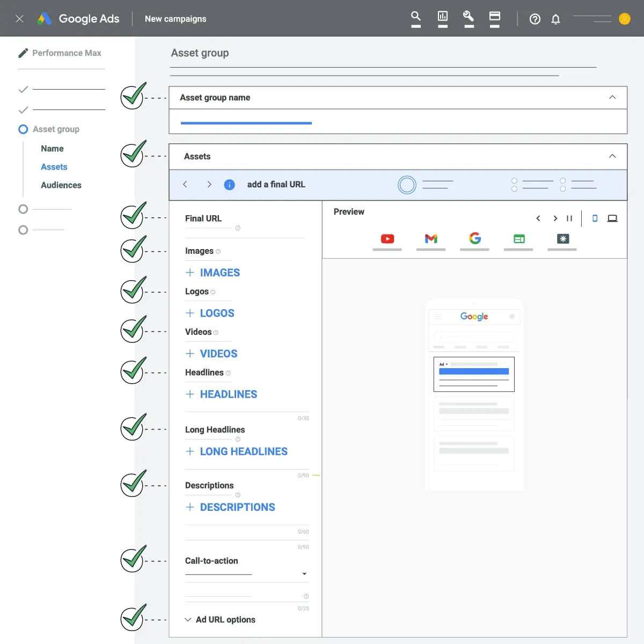Click the info icon next to add a final URL
This screenshot has height=644, width=644.
point(229,184)
